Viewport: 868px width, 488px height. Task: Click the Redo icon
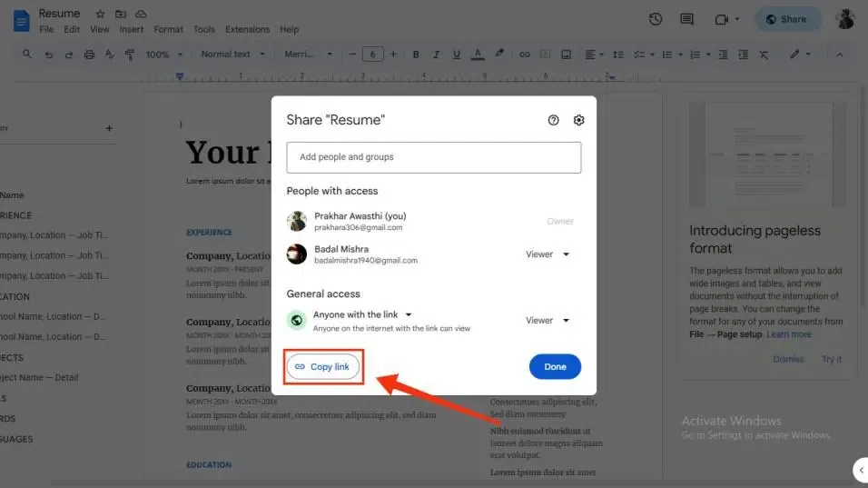[69, 55]
